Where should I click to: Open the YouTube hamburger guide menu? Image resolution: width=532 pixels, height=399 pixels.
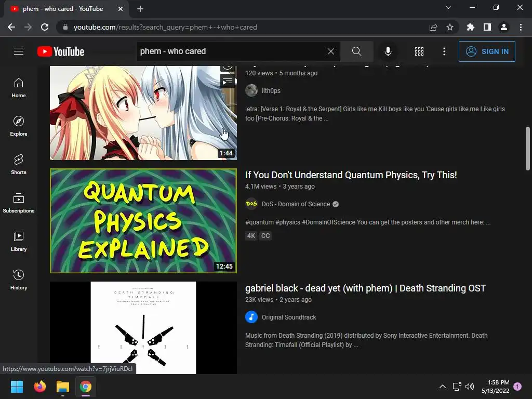click(x=19, y=51)
